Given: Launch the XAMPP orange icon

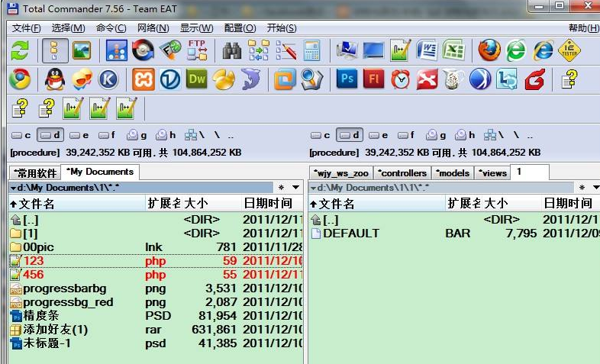Looking at the screenshot, I should (x=144, y=79).
